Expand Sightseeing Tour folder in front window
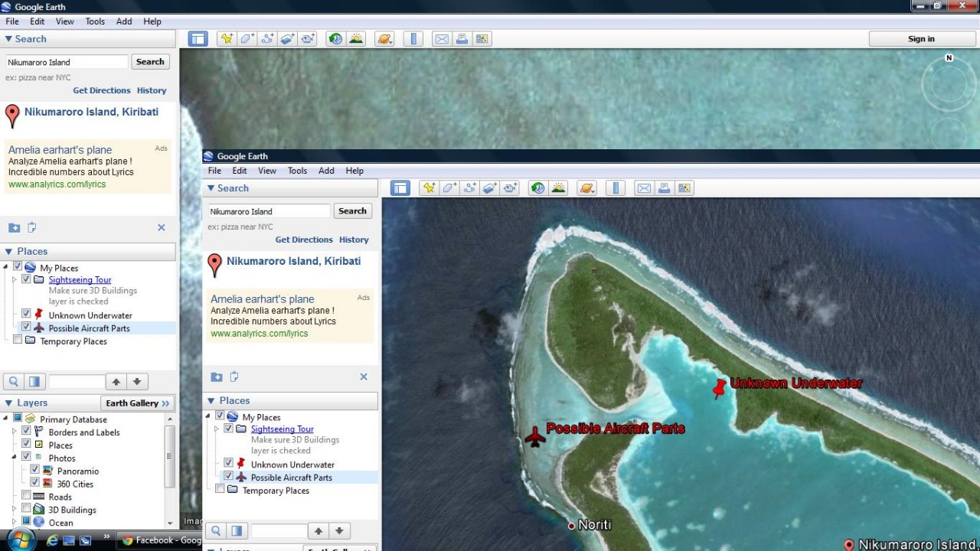This screenshot has width=980, height=551. (x=217, y=429)
